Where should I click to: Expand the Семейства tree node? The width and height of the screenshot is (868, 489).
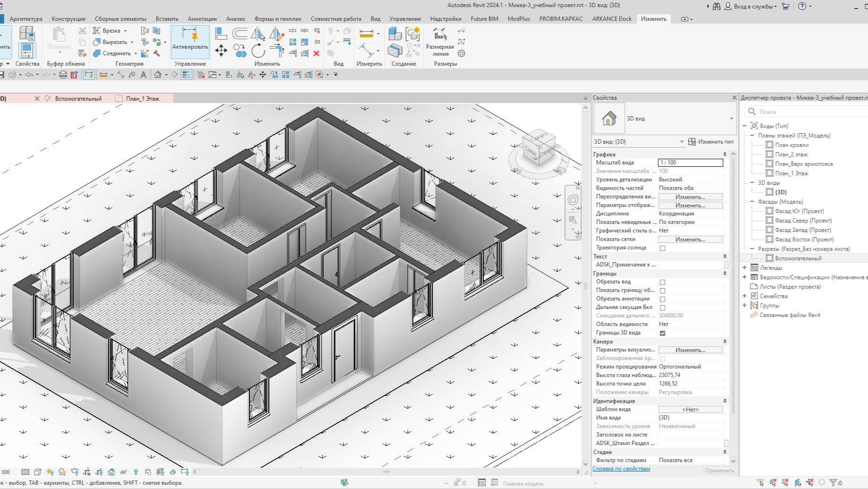point(745,296)
